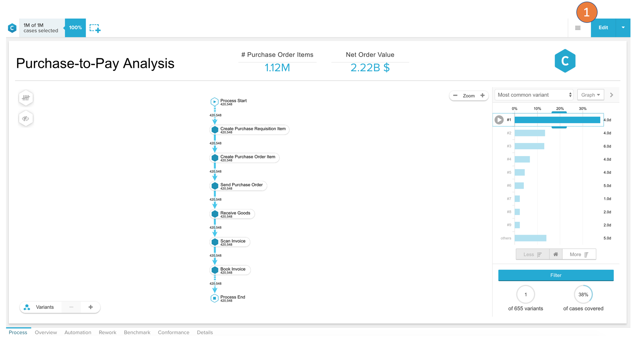Zoom in with the plus icon
Viewport: 644px width, 344px height.
[482, 96]
